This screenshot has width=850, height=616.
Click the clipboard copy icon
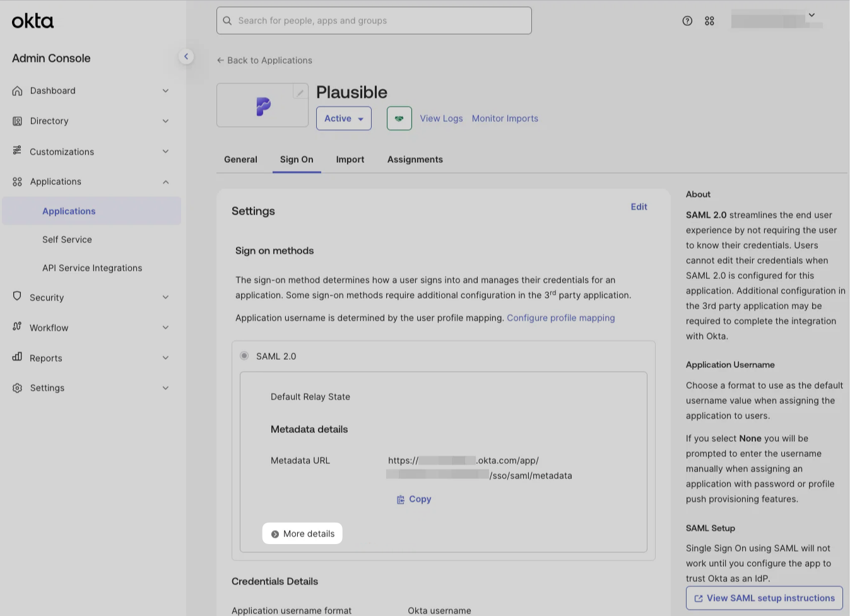pyautogui.click(x=401, y=499)
